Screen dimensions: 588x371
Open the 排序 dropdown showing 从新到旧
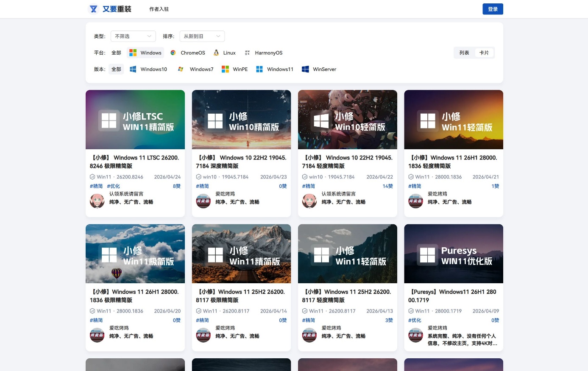click(202, 36)
